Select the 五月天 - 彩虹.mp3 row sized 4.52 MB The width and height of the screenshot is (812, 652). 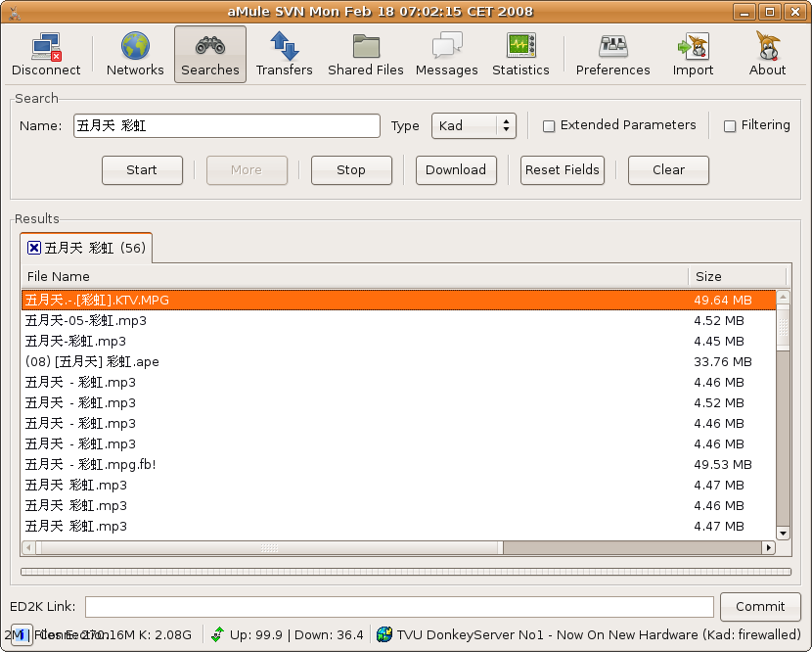tap(399, 402)
